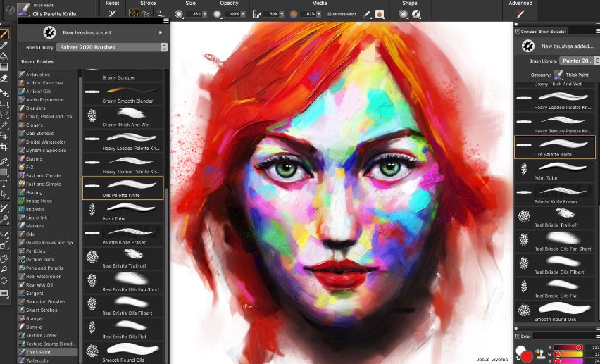Click the Reset brush tool icon

[112, 14]
